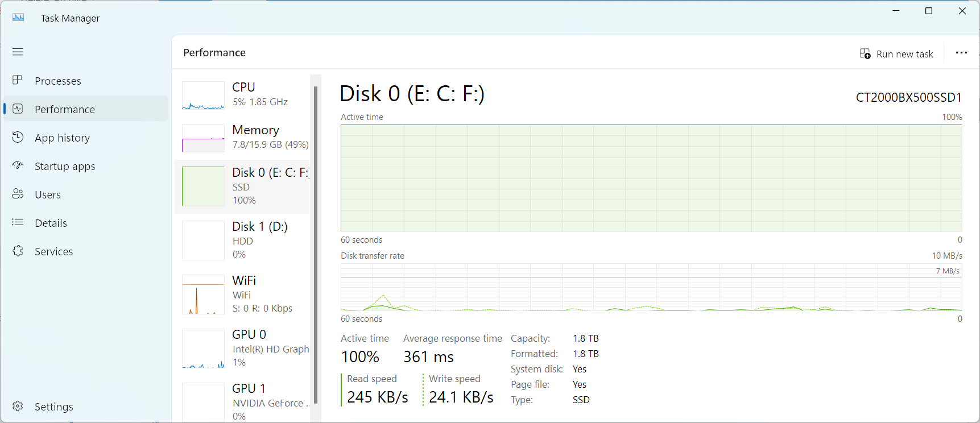Open the three-dot more options menu
980x423 pixels.
(961, 53)
